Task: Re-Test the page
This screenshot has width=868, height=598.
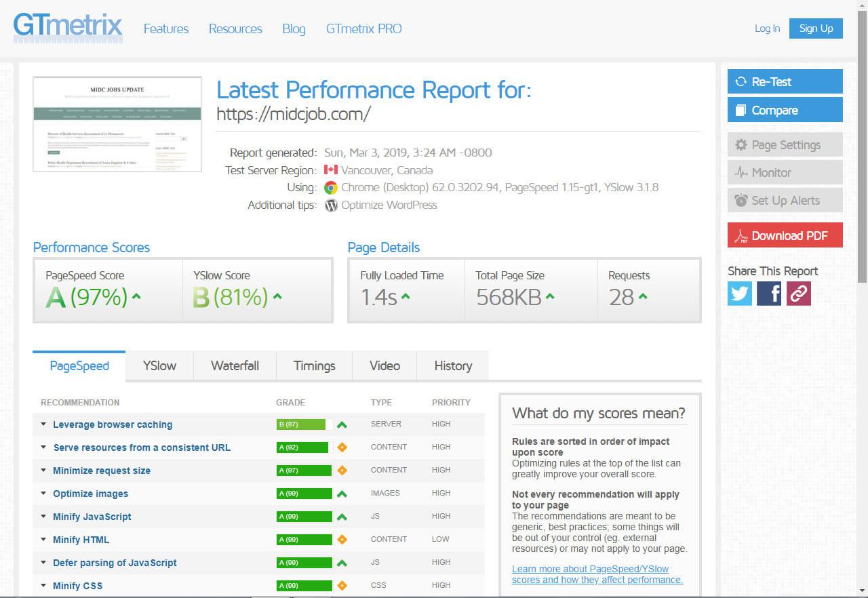Action: (785, 81)
